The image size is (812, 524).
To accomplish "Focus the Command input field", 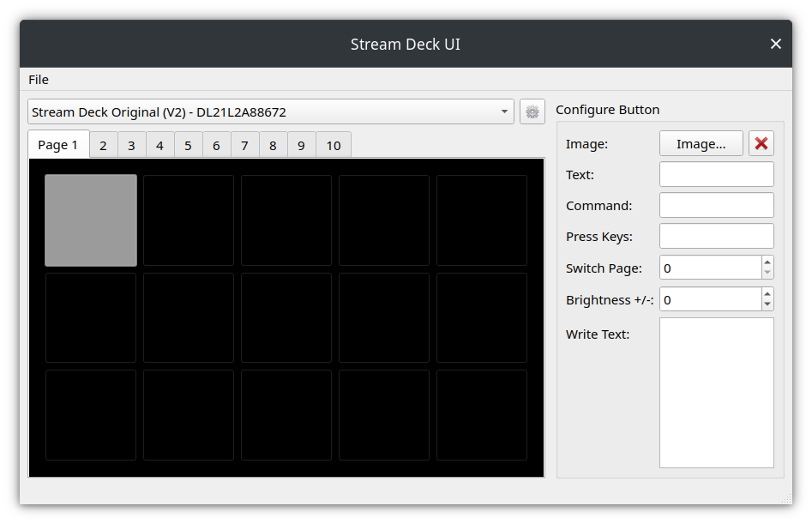I will 717,205.
